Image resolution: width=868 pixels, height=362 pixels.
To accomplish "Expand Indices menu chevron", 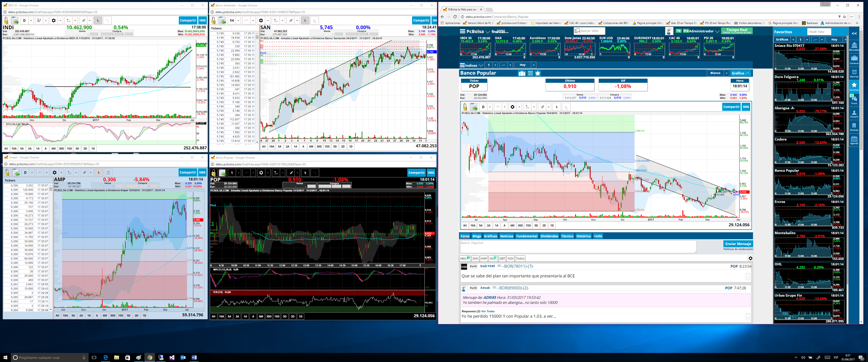I will tap(481, 65).
